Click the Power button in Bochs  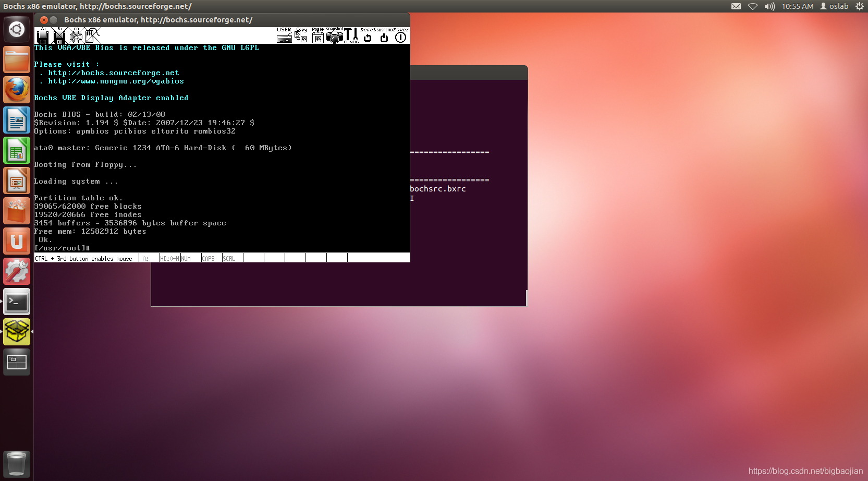coord(400,35)
